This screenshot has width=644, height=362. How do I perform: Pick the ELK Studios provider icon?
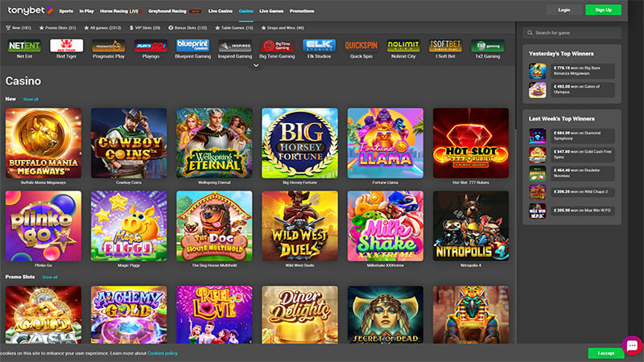[319, 46]
